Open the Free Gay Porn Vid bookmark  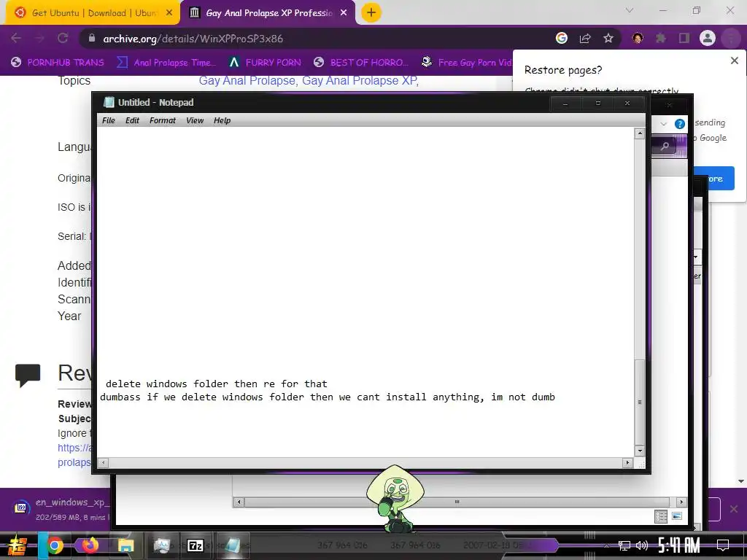(467, 63)
